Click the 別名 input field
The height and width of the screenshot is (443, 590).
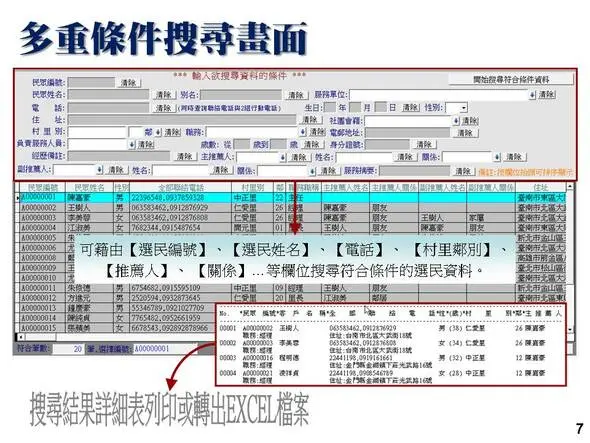point(241,94)
